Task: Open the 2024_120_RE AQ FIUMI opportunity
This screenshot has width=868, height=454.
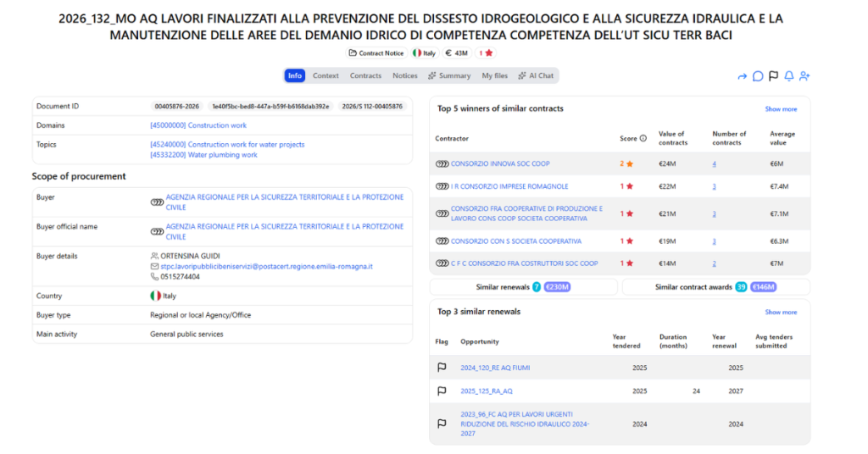Action: [x=495, y=368]
